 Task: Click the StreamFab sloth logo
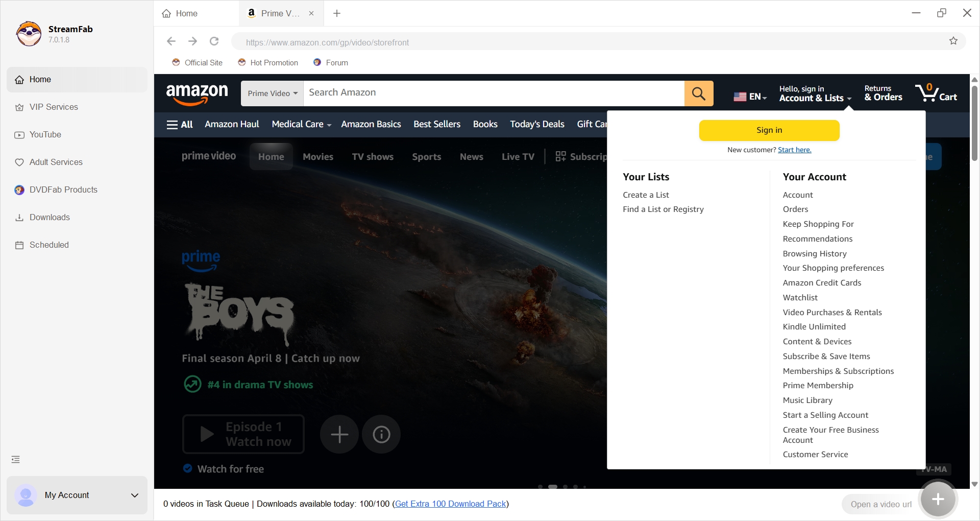(x=29, y=34)
